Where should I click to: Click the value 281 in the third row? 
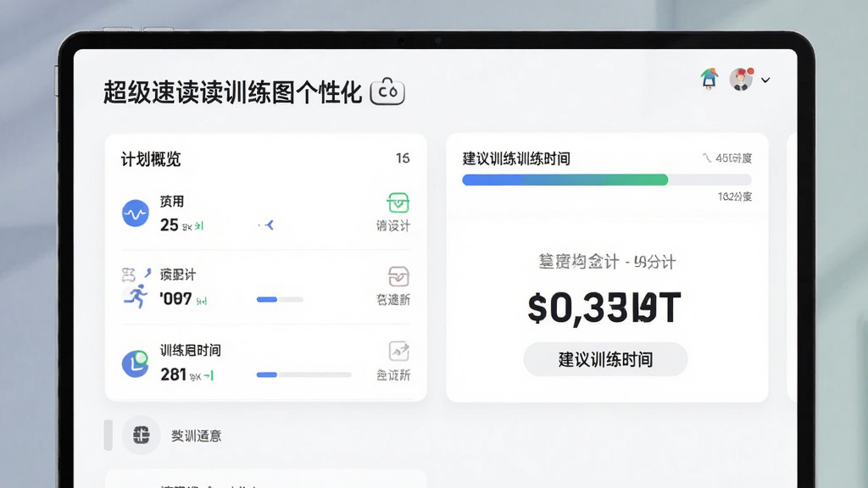click(x=173, y=374)
